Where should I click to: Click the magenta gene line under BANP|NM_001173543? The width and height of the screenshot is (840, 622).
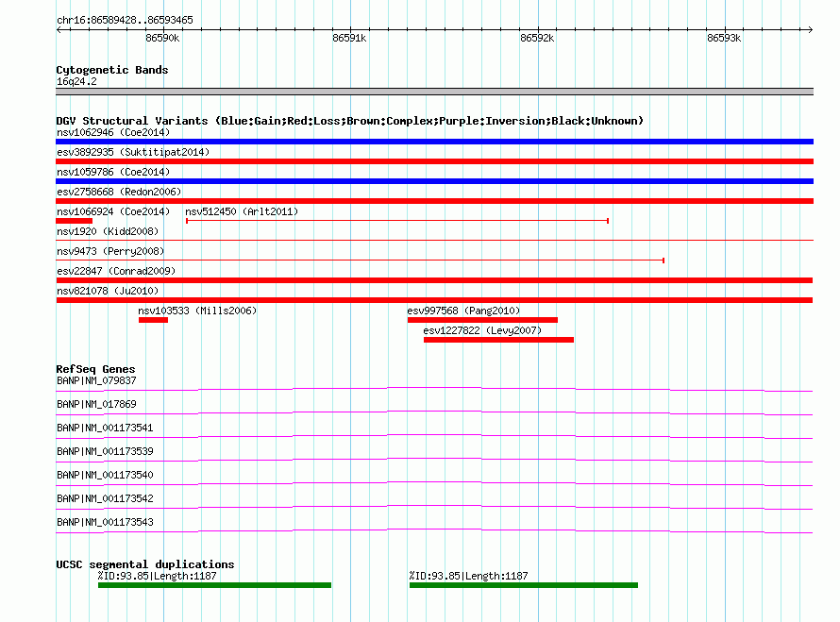(x=434, y=530)
